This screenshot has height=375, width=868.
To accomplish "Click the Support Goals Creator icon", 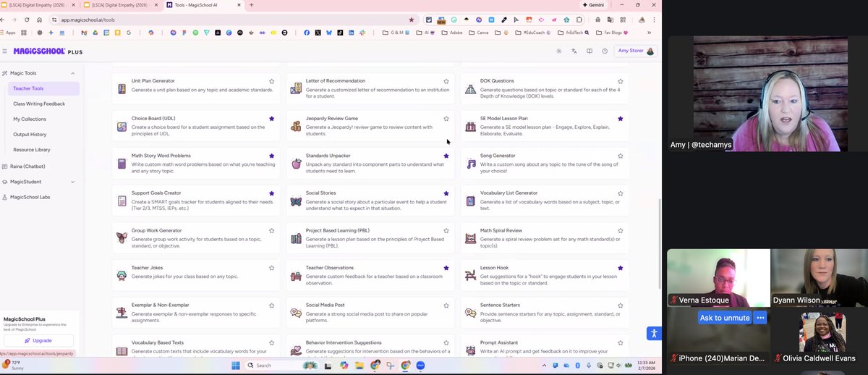I will pyautogui.click(x=122, y=201).
